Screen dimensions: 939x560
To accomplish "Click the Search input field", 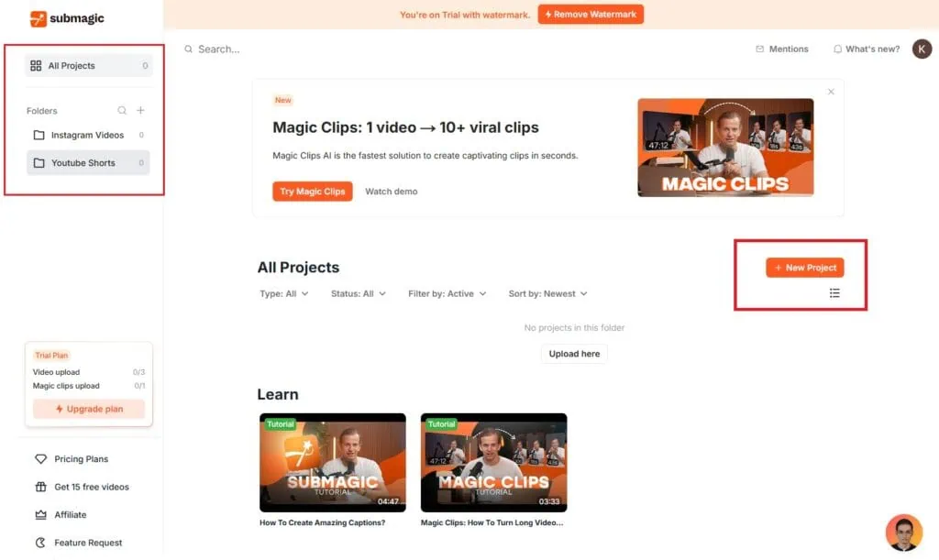I will coord(219,49).
